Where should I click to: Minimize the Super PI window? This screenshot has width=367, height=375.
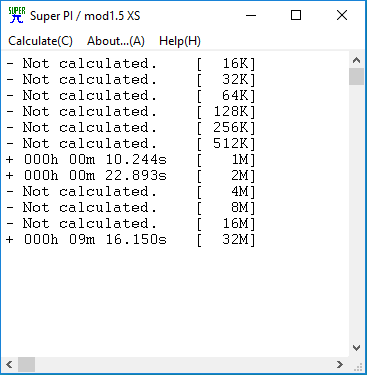251,15
